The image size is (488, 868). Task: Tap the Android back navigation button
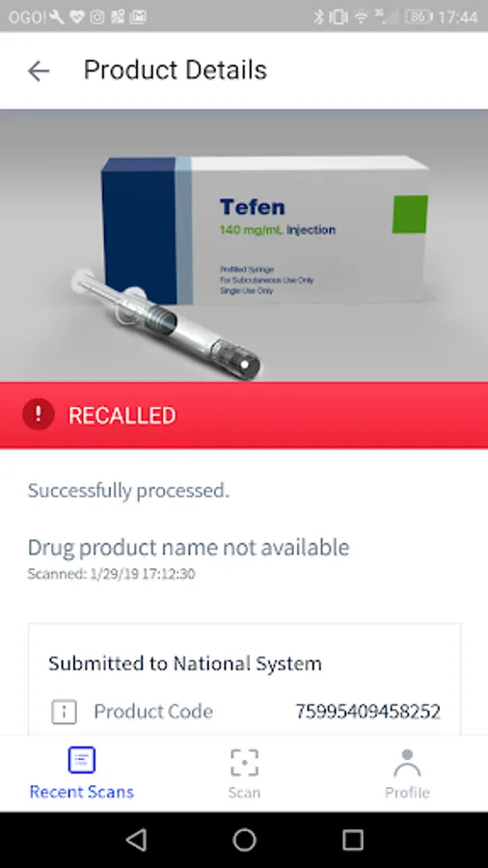(136, 840)
